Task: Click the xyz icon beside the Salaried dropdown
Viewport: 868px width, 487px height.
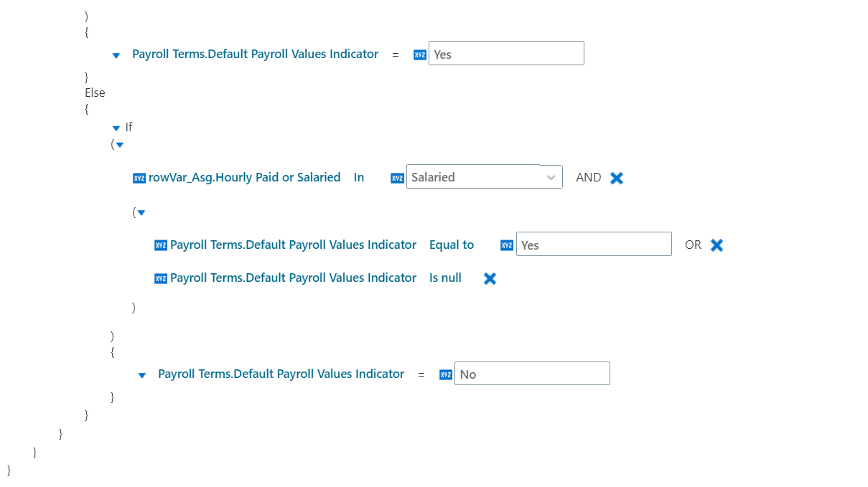Action: 397,178
